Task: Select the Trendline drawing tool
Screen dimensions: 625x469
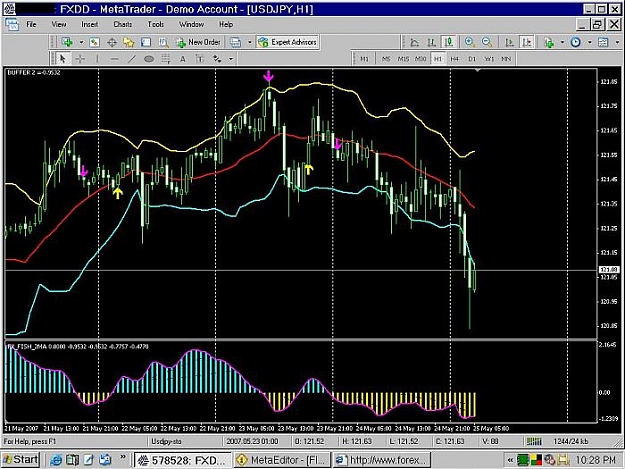Action: tap(132, 59)
